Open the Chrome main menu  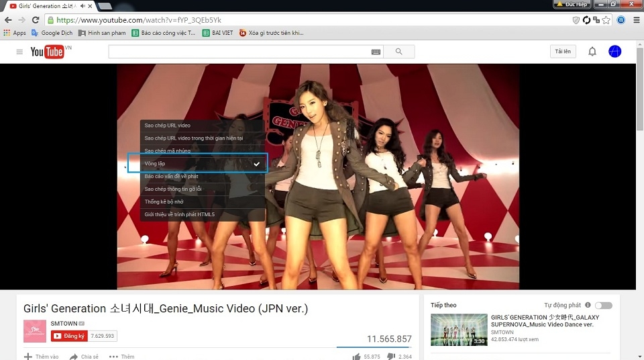coord(636,19)
